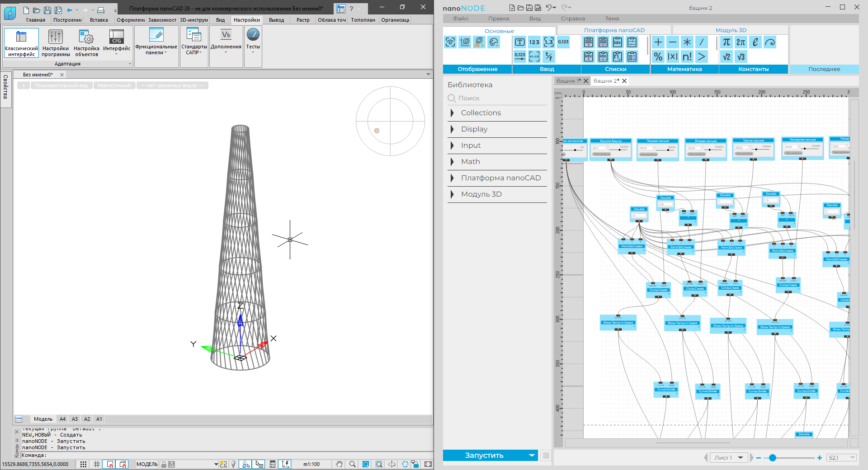Click the zoom slider handle
The height and width of the screenshot is (470, 868).
click(x=773, y=458)
